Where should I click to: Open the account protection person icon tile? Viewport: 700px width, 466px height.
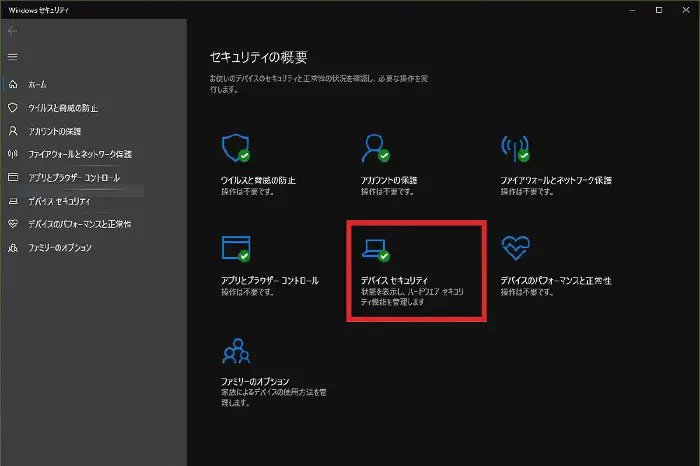374,148
